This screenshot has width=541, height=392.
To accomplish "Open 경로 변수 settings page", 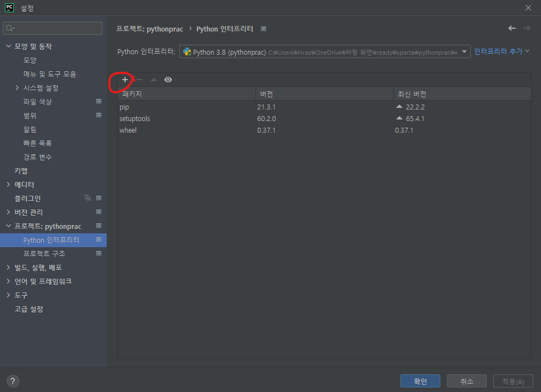I will 38,157.
